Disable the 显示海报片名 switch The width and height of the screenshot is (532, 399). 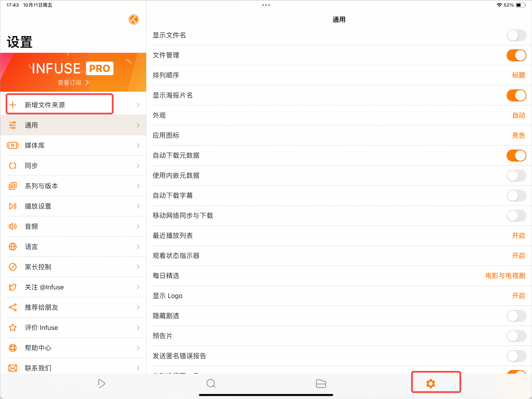516,95
